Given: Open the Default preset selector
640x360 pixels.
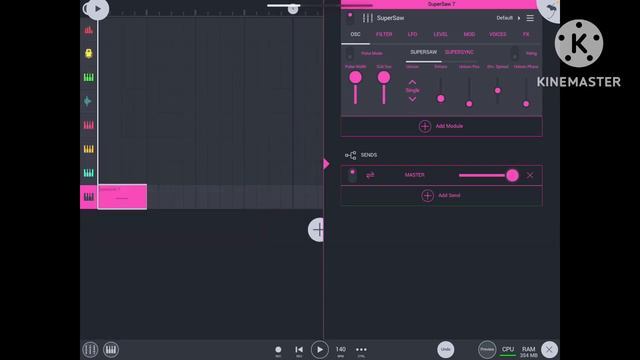Looking at the screenshot, I should [x=508, y=18].
